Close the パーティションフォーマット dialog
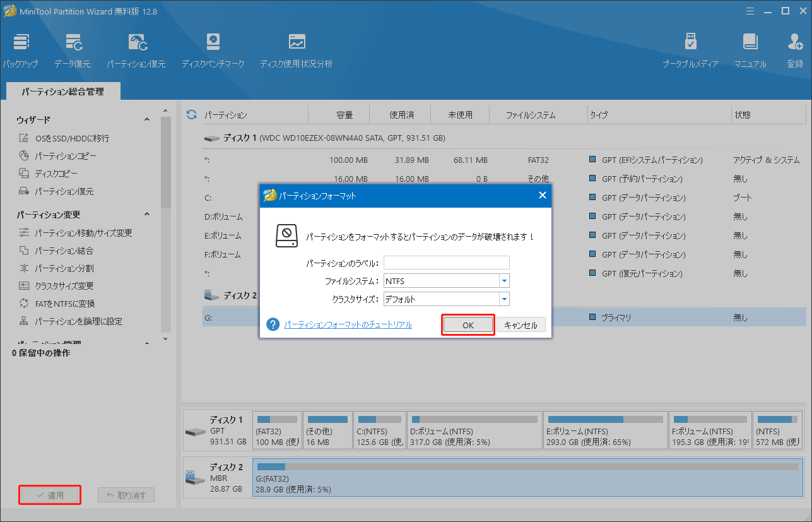This screenshot has height=522, width=812. [542, 196]
